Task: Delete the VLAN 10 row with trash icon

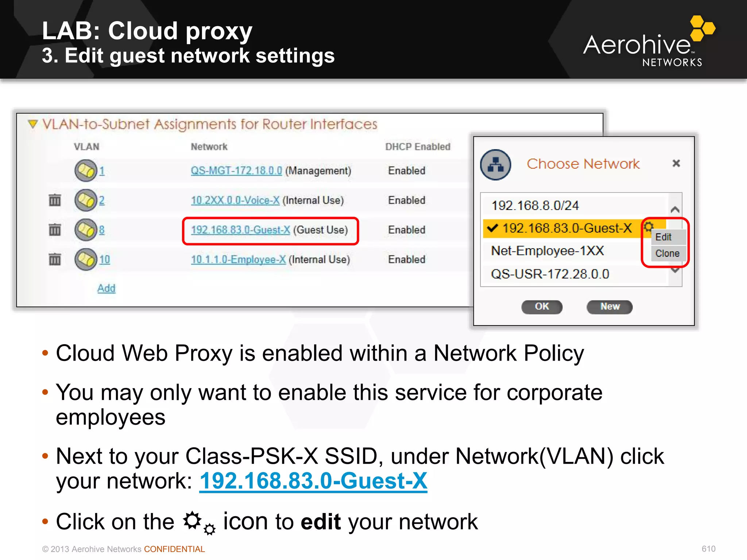Action: 55,259
